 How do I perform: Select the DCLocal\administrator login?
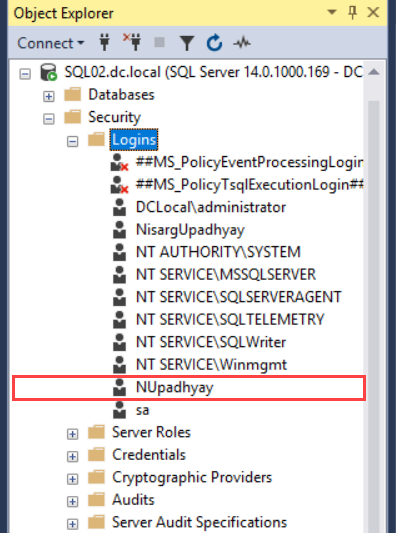tap(211, 207)
